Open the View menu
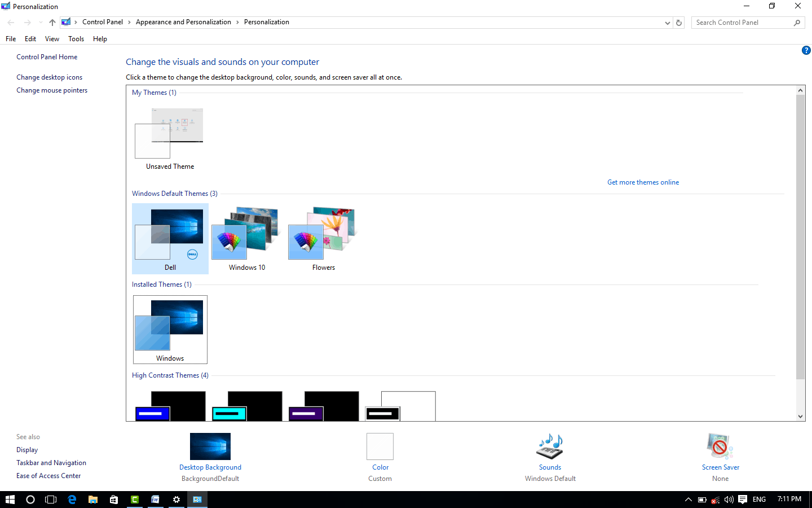Viewport: 812px width, 508px height. coord(52,39)
